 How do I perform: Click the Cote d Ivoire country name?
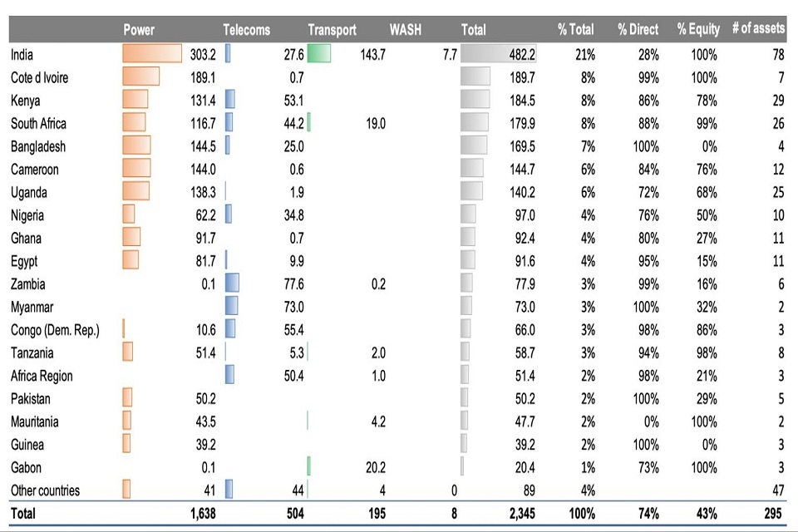39,78
